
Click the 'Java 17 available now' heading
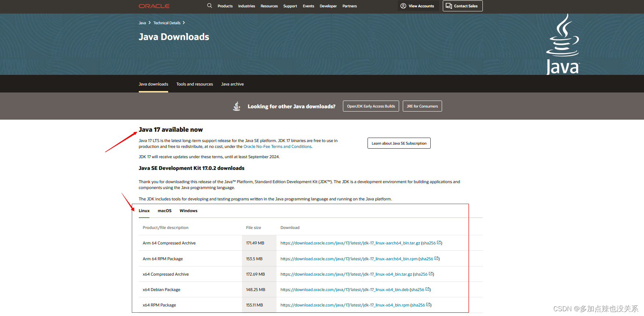click(171, 130)
